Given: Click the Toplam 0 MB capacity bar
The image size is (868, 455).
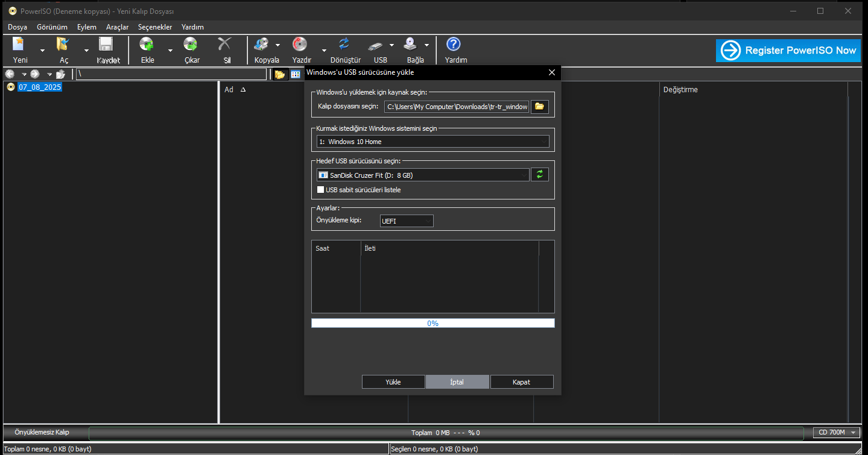Looking at the screenshot, I should (446, 433).
